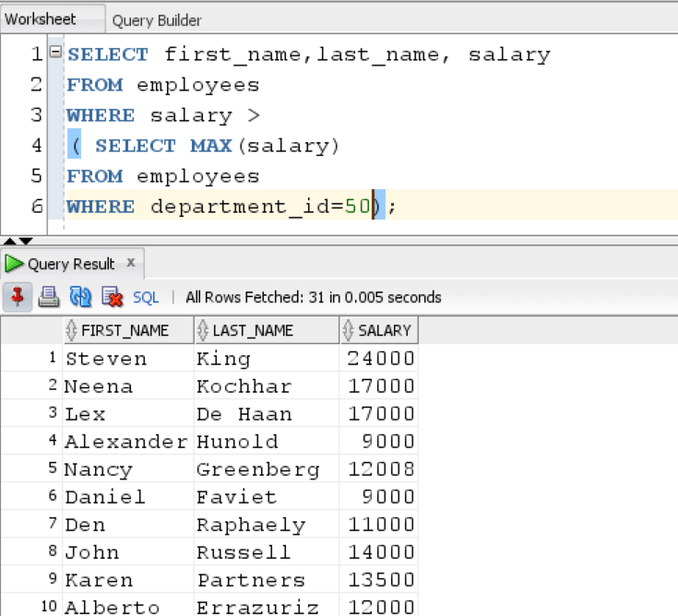Click line number 3 in the editor gutter
678x616 pixels.
[x=36, y=115]
